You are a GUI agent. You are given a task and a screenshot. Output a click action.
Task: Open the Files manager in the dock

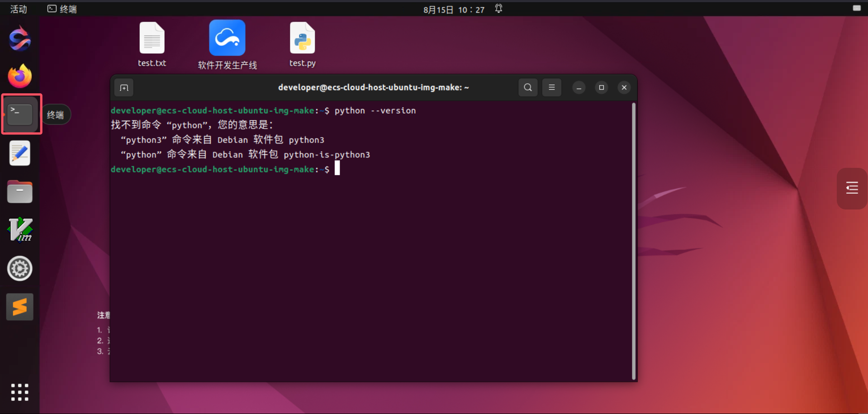tap(20, 191)
